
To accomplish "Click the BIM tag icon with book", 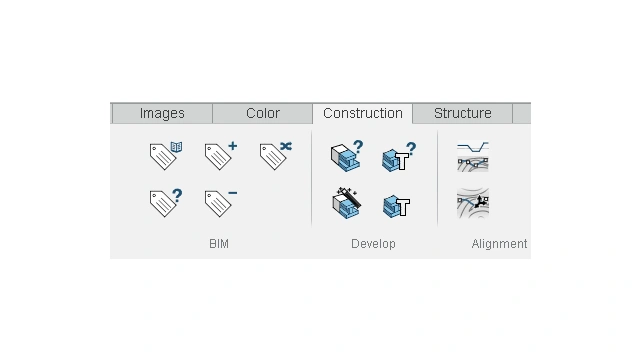I will [x=166, y=156].
